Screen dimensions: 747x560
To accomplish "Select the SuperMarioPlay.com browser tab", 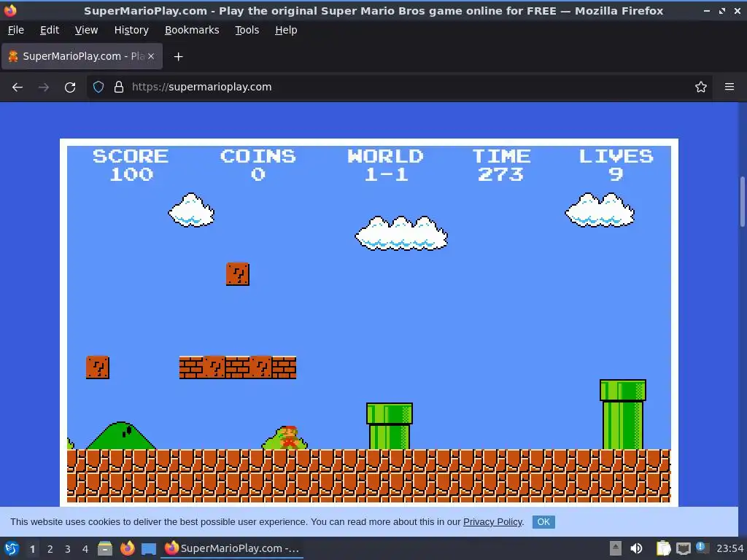I will 82,56.
